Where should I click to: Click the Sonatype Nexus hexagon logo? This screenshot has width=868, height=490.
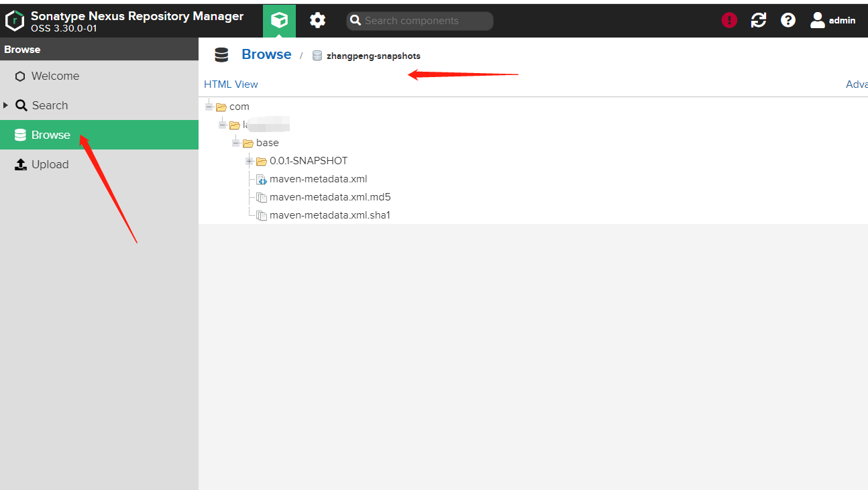click(15, 21)
